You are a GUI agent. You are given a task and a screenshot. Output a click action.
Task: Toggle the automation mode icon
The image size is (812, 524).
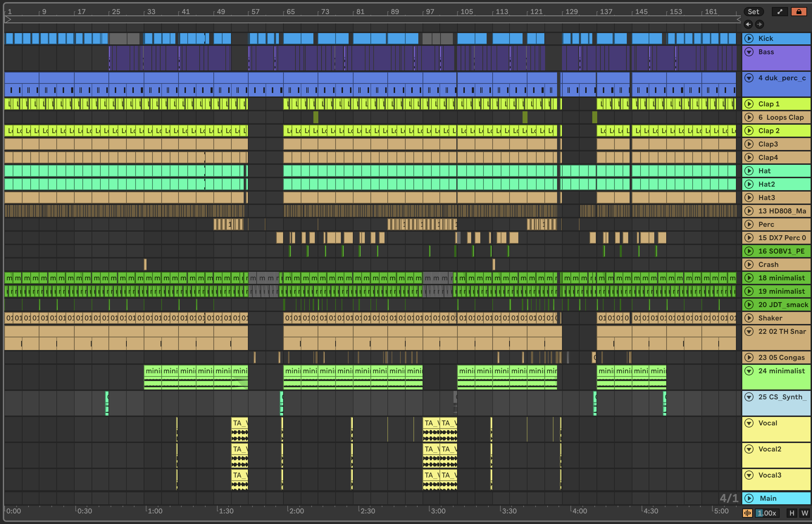780,12
